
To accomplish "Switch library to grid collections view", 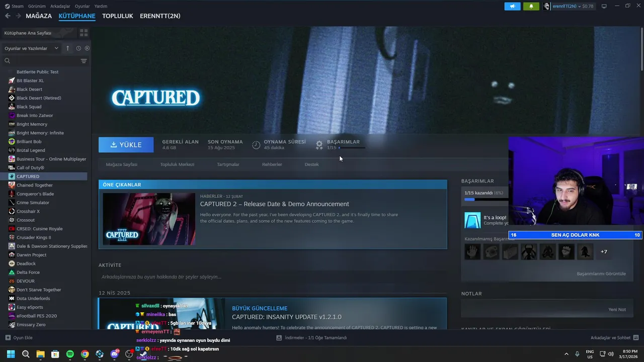I will click(84, 33).
